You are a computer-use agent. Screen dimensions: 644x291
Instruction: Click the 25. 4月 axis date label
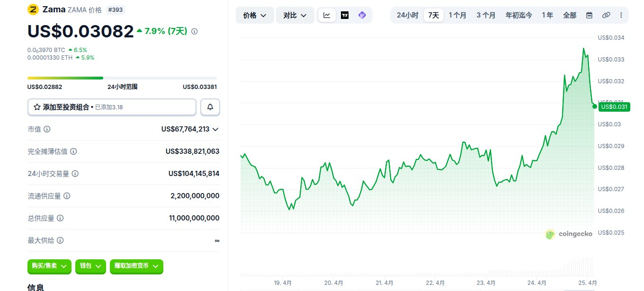tap(588, 283)
